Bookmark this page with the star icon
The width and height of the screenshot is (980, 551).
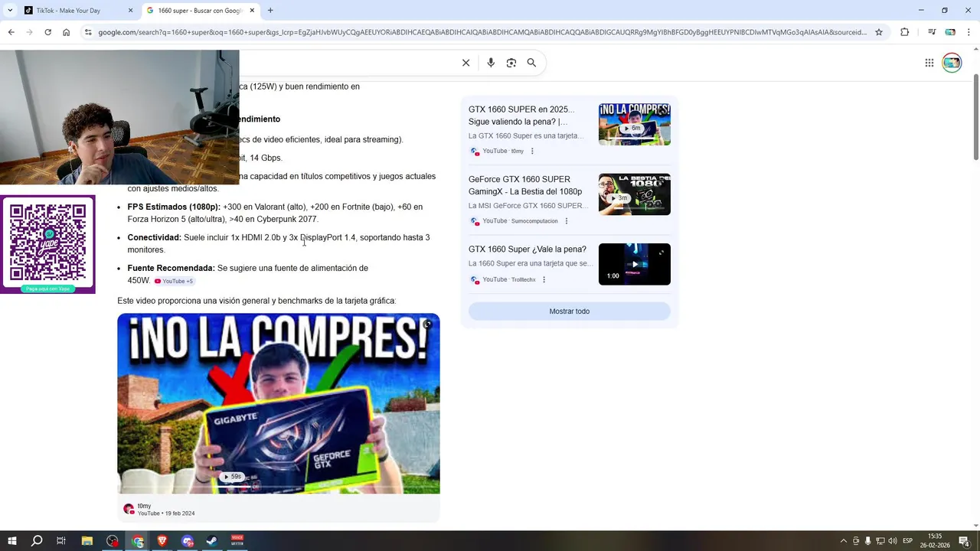879,32
